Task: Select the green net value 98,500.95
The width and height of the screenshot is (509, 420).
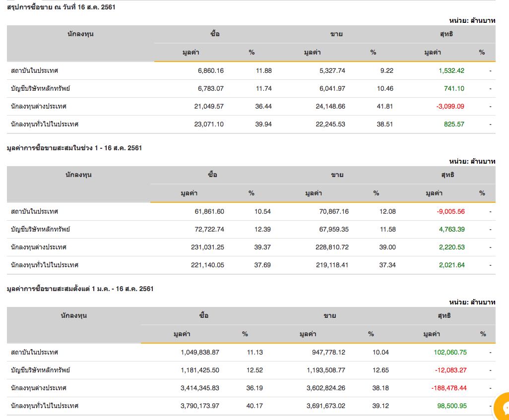Action: click(451, 406)
